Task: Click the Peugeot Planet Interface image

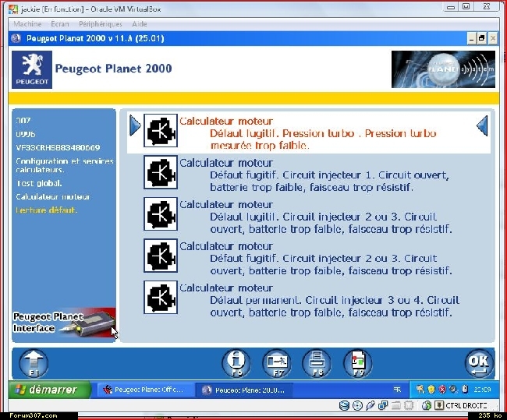Action: tap(64, 323)
